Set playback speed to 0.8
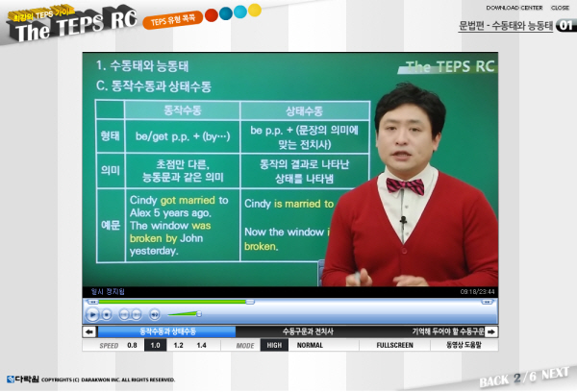The width and height of the screenshot is (577, 392). click(x=132, y=345)
